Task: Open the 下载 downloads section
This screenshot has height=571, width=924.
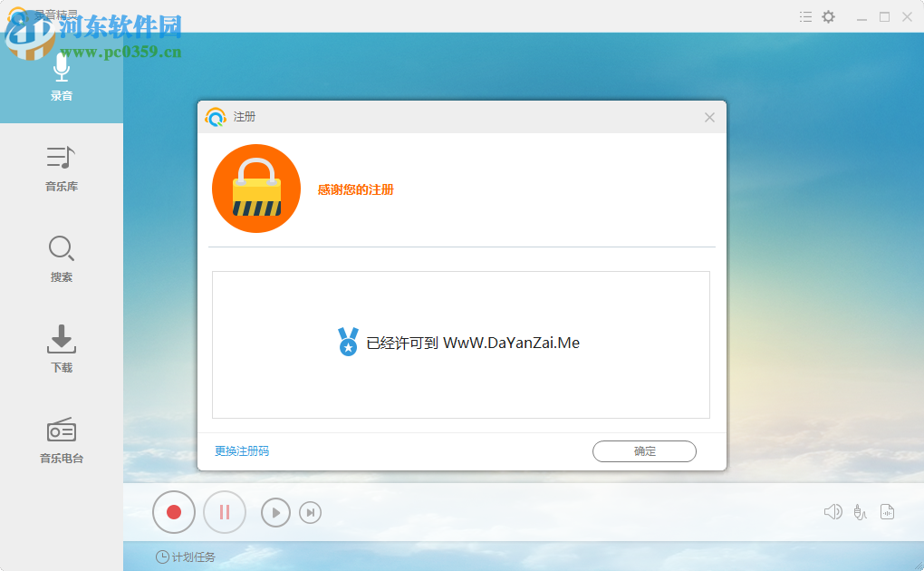Action: pos(61,347)
